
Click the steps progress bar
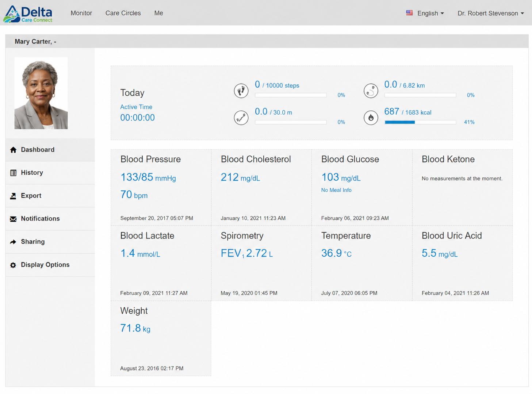pos(291,95)
